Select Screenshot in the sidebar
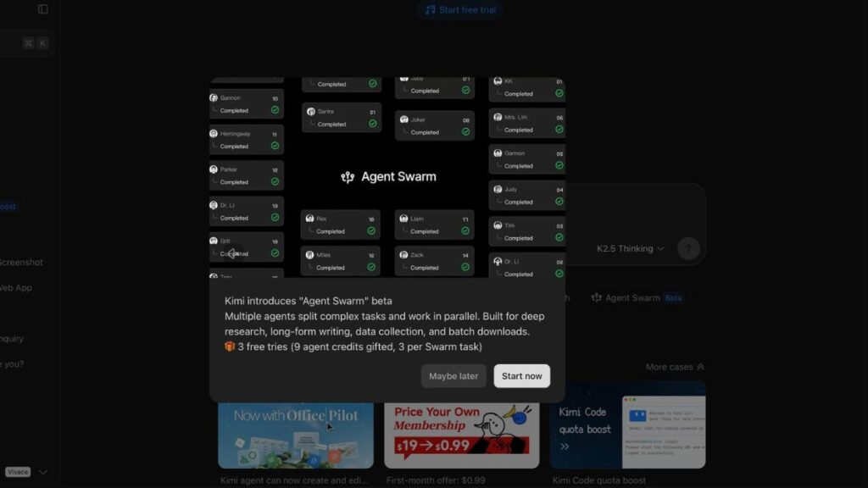868x488 pixels. pos(21,262)
